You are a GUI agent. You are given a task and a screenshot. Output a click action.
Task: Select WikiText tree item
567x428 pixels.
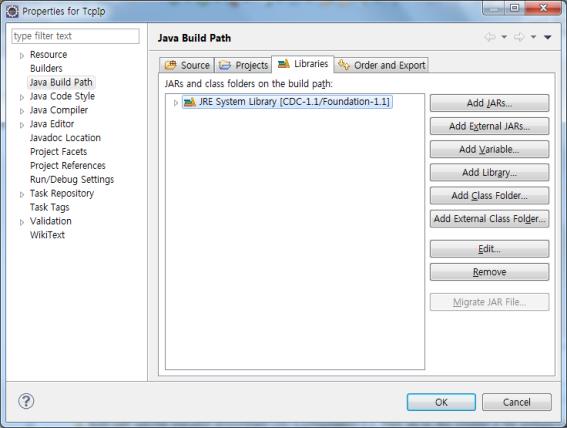[47, 235]
